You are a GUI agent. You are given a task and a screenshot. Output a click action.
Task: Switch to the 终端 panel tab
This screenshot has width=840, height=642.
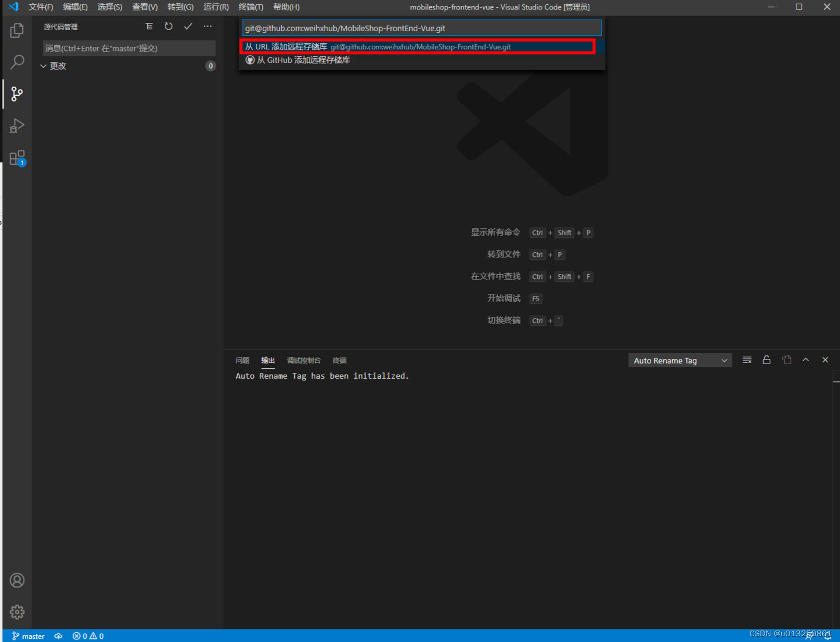click(x=340, y=361)
